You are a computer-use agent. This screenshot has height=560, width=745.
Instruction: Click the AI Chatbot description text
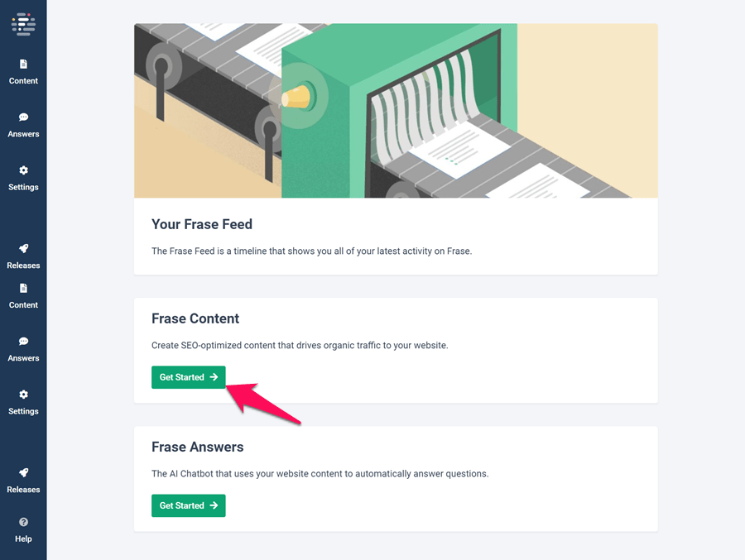pos(320,473)
